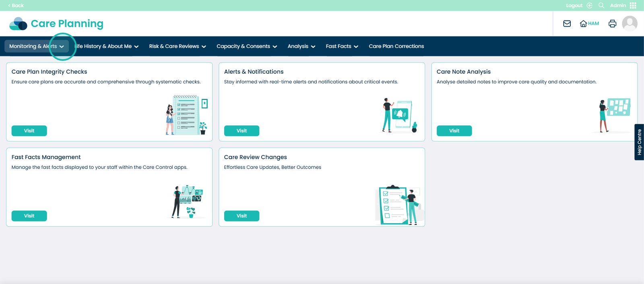Expand the Capacity & Consents menu
Screen dimensions: 644x284
click(246, 46)
